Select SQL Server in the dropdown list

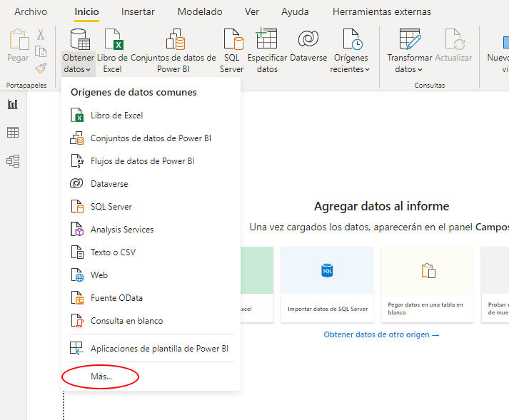pyautogui.click(x=151, y=207)
